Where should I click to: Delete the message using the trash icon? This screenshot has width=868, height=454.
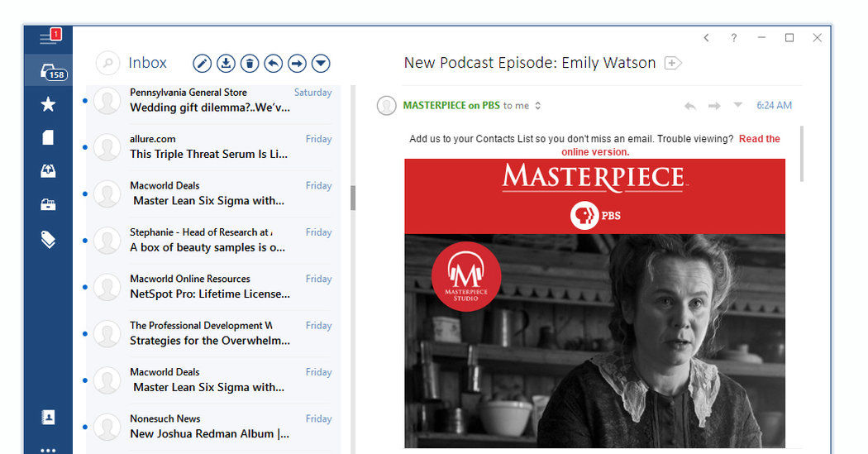250,64
